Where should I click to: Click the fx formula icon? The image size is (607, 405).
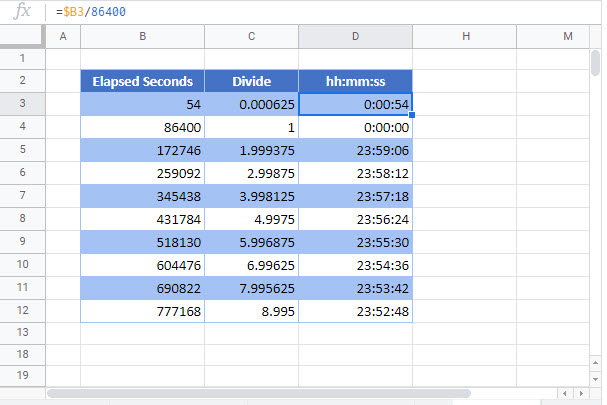pos(22,11)
